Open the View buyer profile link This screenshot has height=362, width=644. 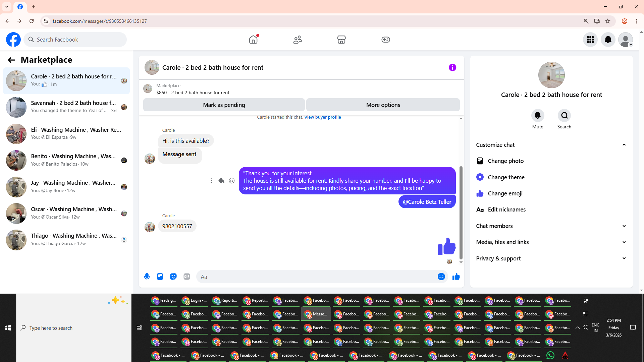coord(322,117)
